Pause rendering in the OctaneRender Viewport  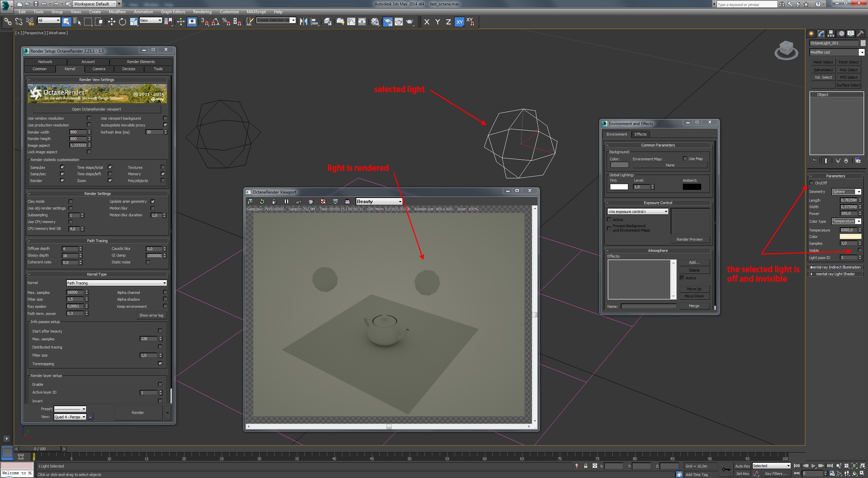(x=287, y=201)
